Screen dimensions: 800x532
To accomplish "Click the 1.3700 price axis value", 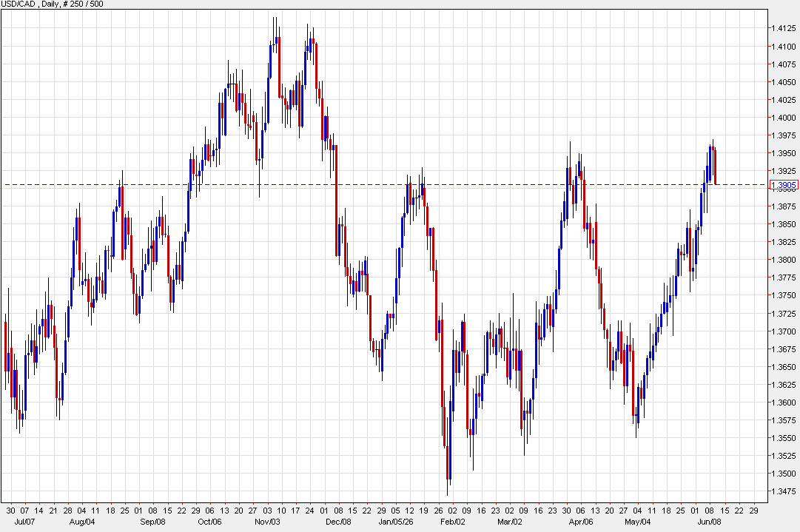I will 783,331.
